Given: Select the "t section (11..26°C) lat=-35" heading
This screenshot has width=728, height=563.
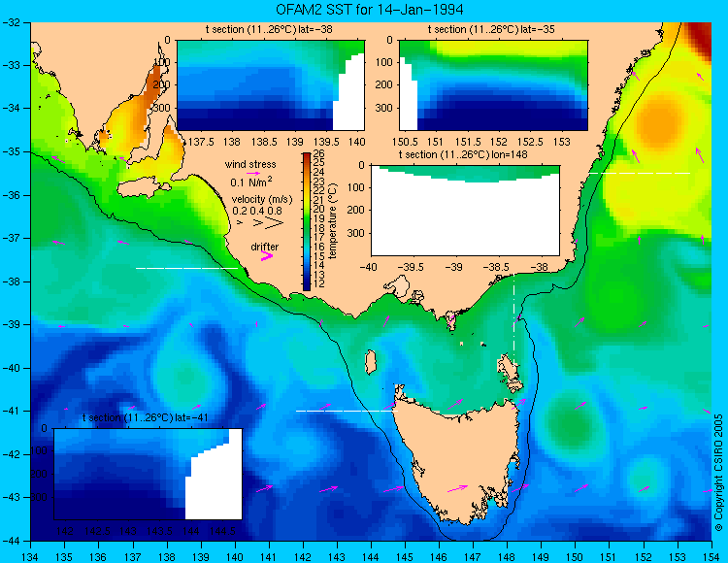Looking at the screenshot, I should 491,30.
